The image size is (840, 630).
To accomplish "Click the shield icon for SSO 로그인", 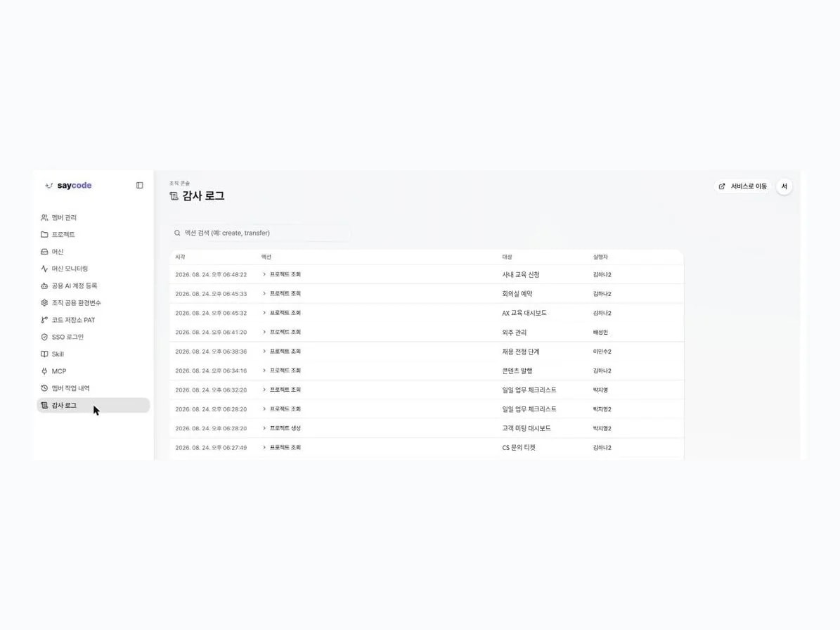I will point(44,337).
